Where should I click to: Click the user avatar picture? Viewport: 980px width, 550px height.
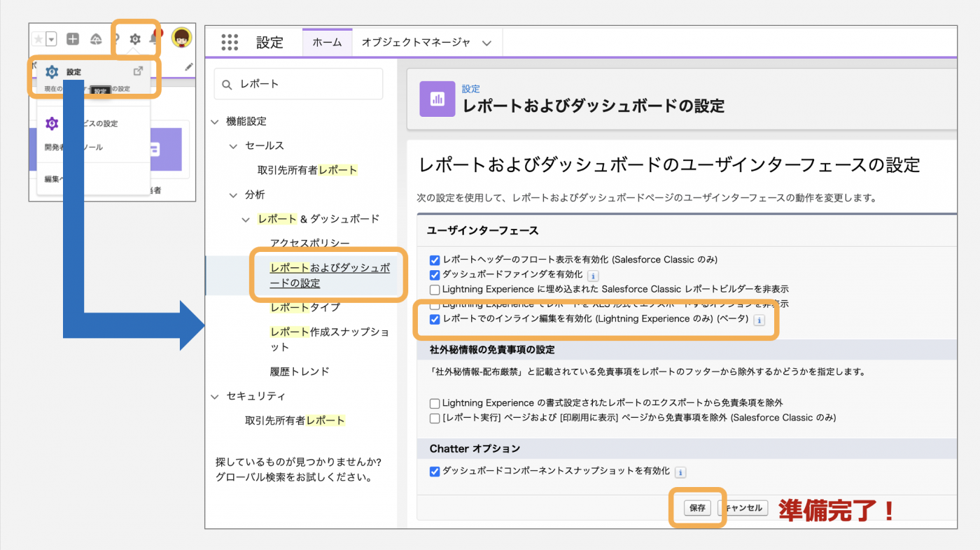(x=182, y=38)
